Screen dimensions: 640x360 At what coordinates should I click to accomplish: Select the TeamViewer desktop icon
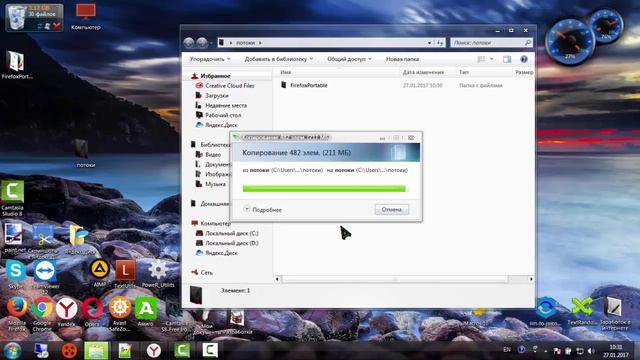click(x=44, y=277)
